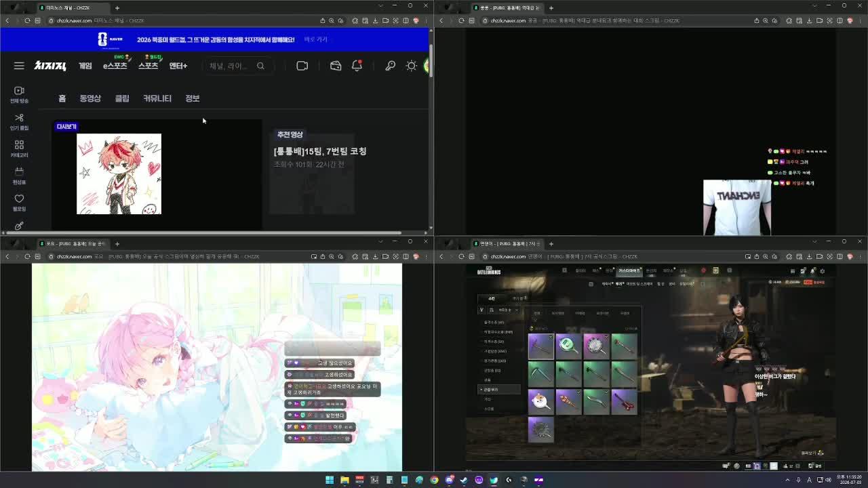
Task: Click the 치지직 logo
Action: pyautogui.click(x=50, y=66)
